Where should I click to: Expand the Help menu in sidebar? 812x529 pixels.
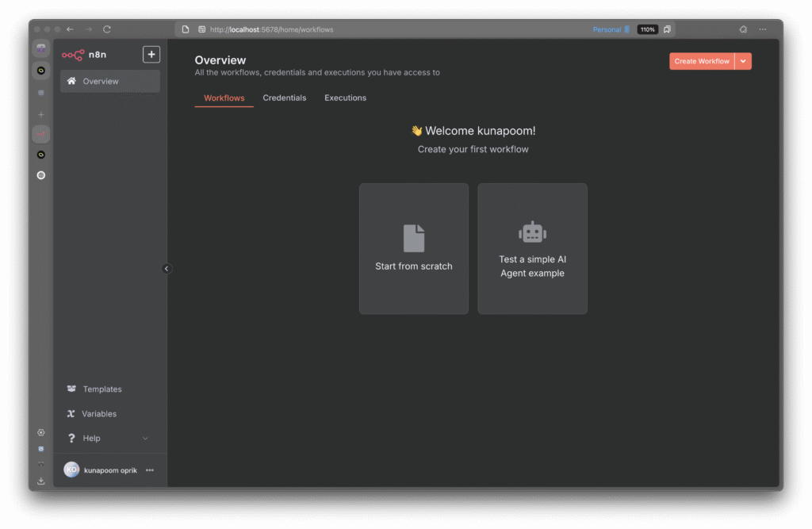tap(144, 439)
